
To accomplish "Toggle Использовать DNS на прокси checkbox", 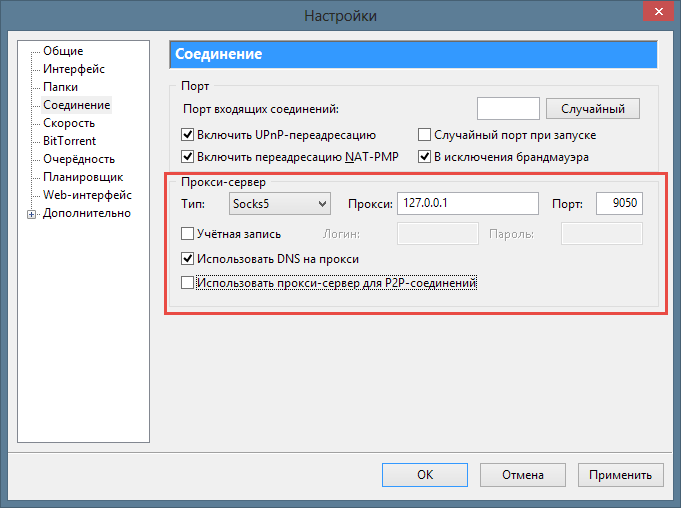I will (x=187, y=259).
